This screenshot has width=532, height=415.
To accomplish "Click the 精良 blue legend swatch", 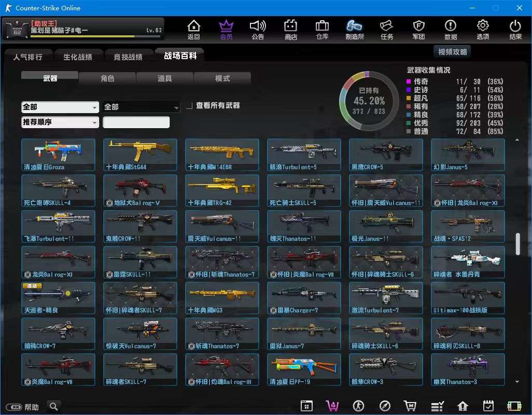I will tap(409, 115).
